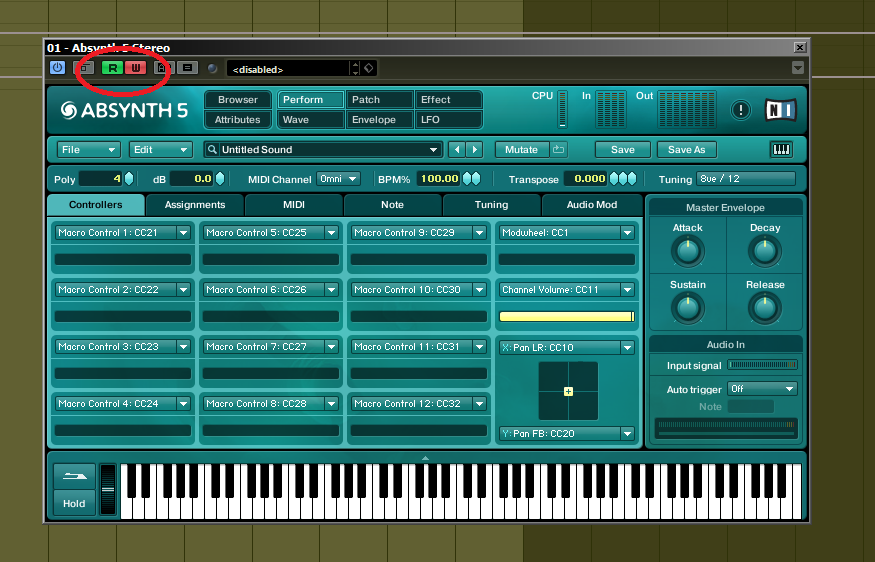Switch to the Envelope window

pyautogui.click(x=379, y=119)
